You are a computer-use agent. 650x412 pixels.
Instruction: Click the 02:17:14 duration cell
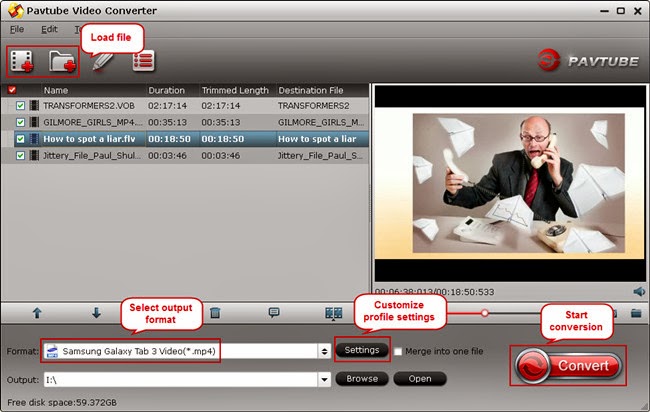(x=167, y=106)
